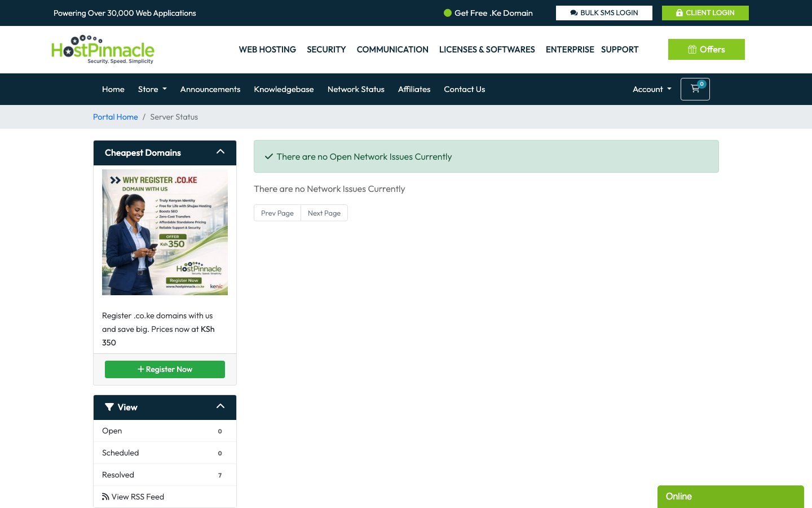Click the no open network issues alert
Viewport: 812px width, 508px height.
point(486,156)
